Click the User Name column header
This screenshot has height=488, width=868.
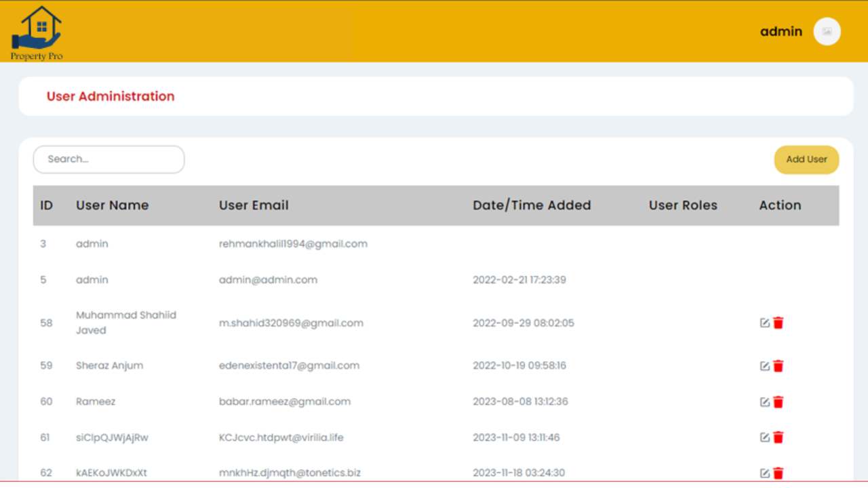112,205
